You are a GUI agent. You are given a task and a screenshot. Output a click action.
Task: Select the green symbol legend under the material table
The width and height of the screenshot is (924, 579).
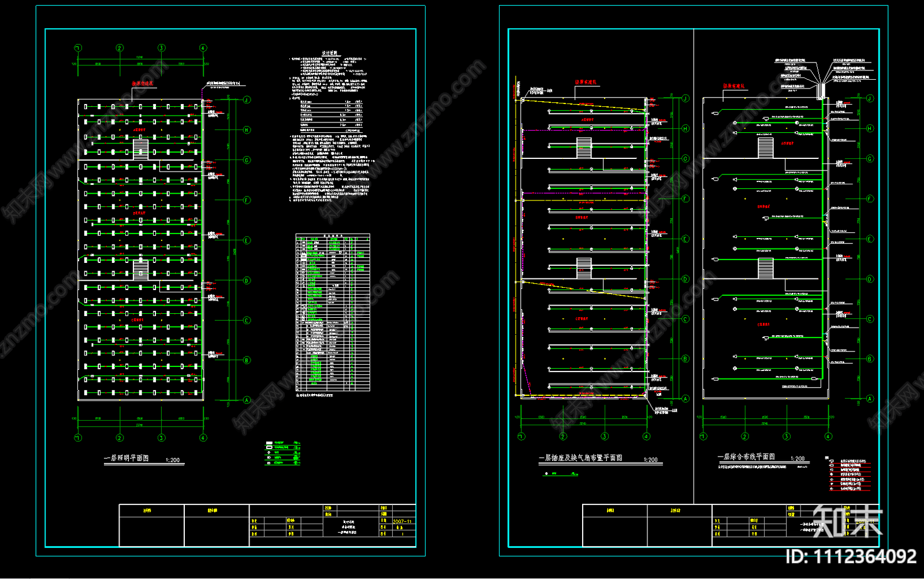283,453
